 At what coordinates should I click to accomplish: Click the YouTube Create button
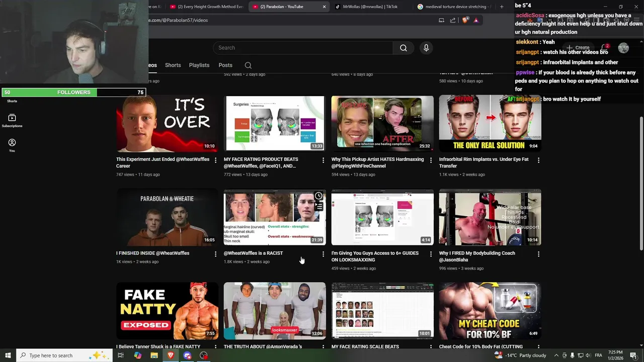pos(578,48)
